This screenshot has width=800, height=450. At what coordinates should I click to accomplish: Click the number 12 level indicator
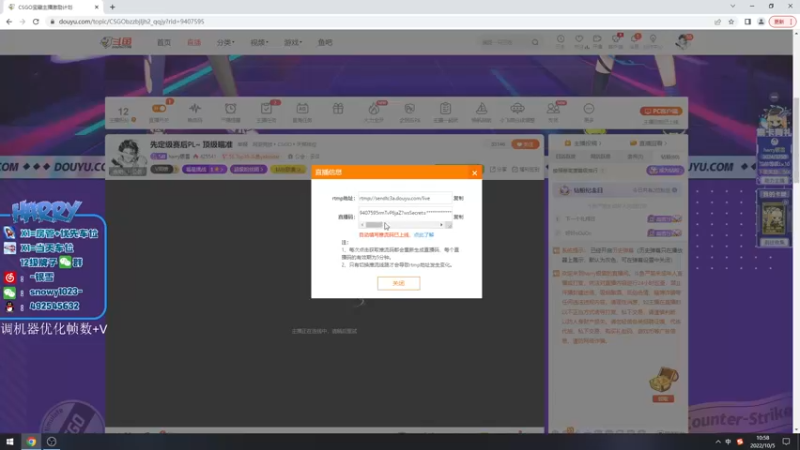pyautogui.click(x=123, y=112)
